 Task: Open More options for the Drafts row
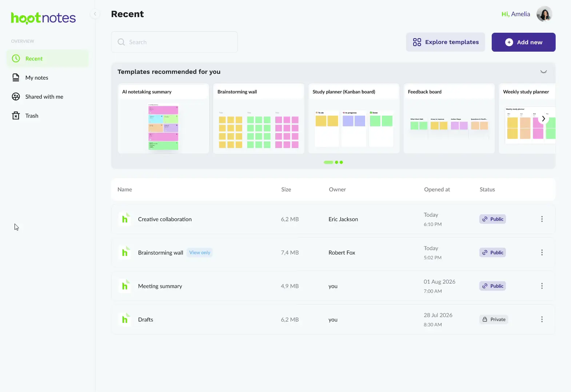coord(542,319)
